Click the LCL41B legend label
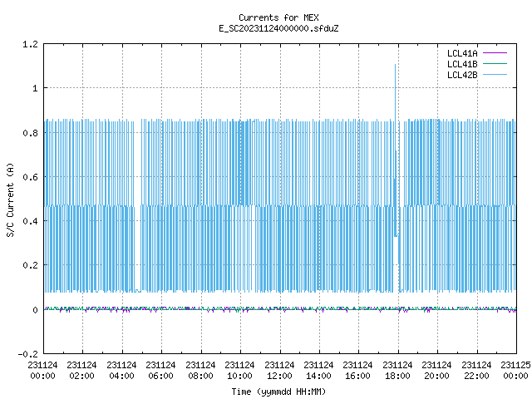 [462, 64]
